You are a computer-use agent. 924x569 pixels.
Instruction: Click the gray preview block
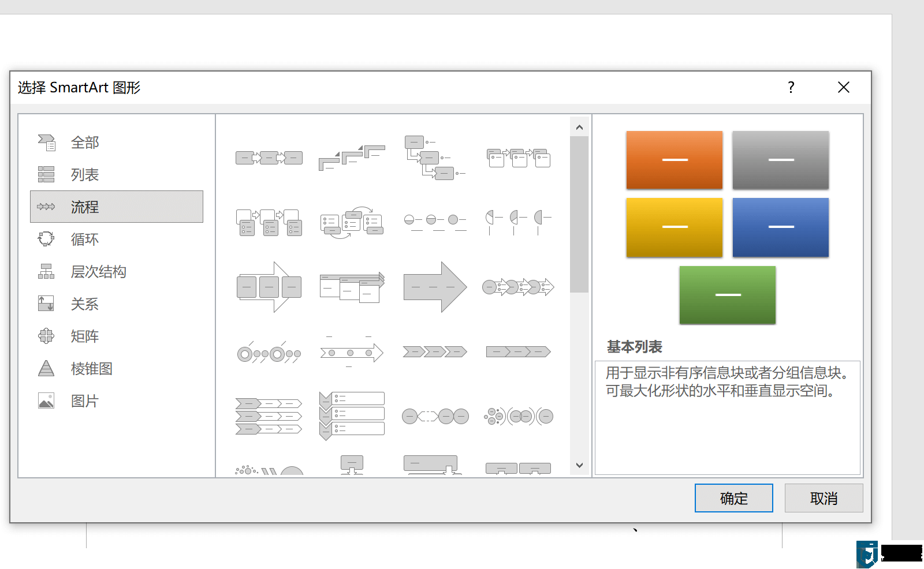[x=781, y=160]
